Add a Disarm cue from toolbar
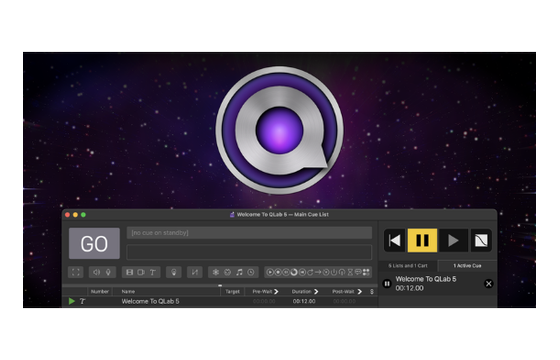 [342, 272]
